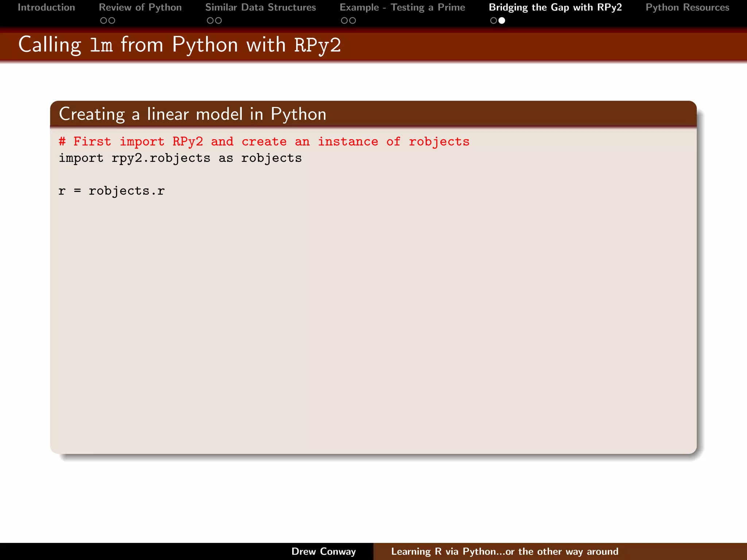Click hollow circle under Bridging the Gap
This screenshot has width=747, height=560.
click(494, 21)
